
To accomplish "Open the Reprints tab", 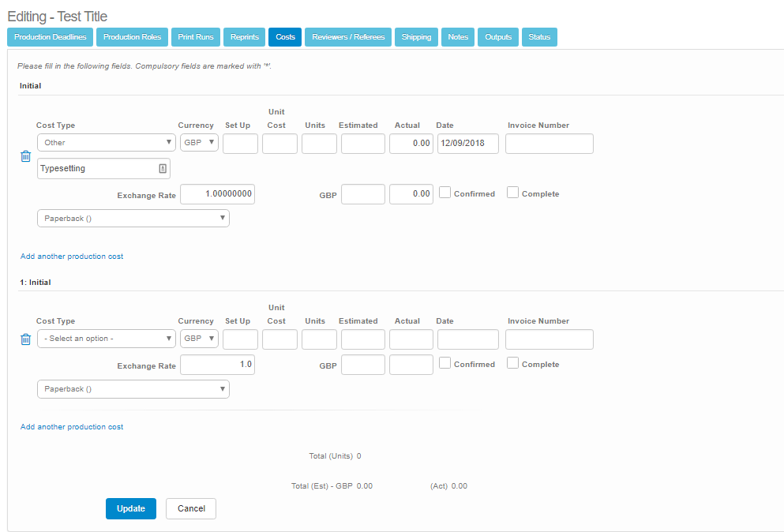I will pos(245,37).
